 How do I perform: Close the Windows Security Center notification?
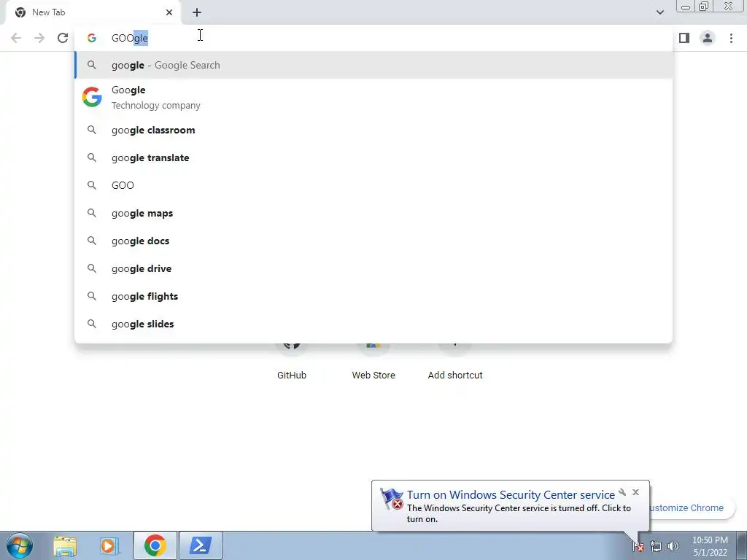pos(635,492)
